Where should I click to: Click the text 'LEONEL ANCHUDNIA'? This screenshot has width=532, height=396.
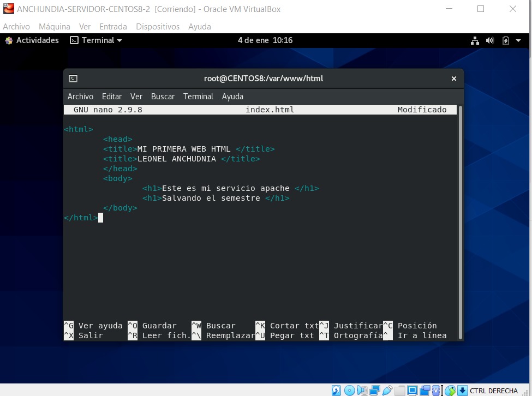pos(176,159)
